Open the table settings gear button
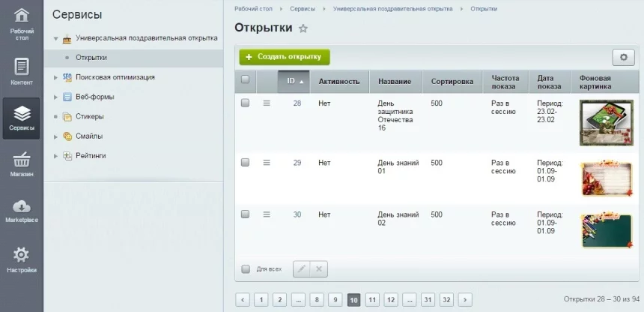The width and height of the screenshot is (644, 312). 623,57
